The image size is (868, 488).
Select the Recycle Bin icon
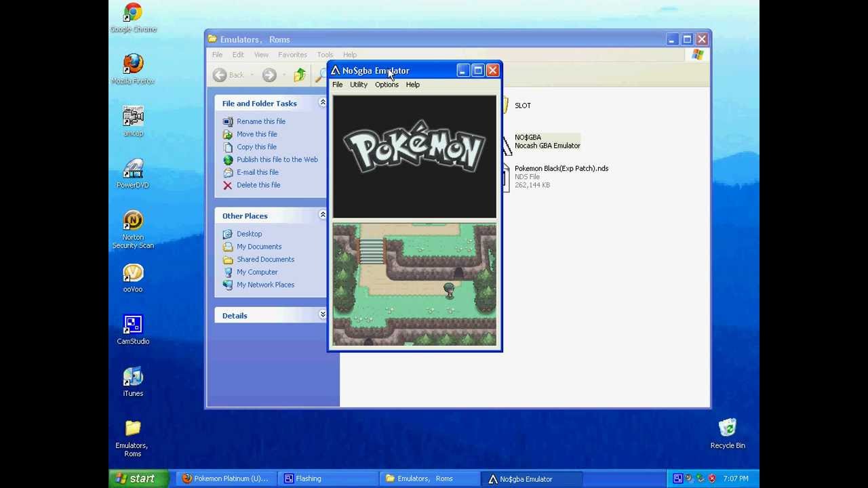point(728,434)
